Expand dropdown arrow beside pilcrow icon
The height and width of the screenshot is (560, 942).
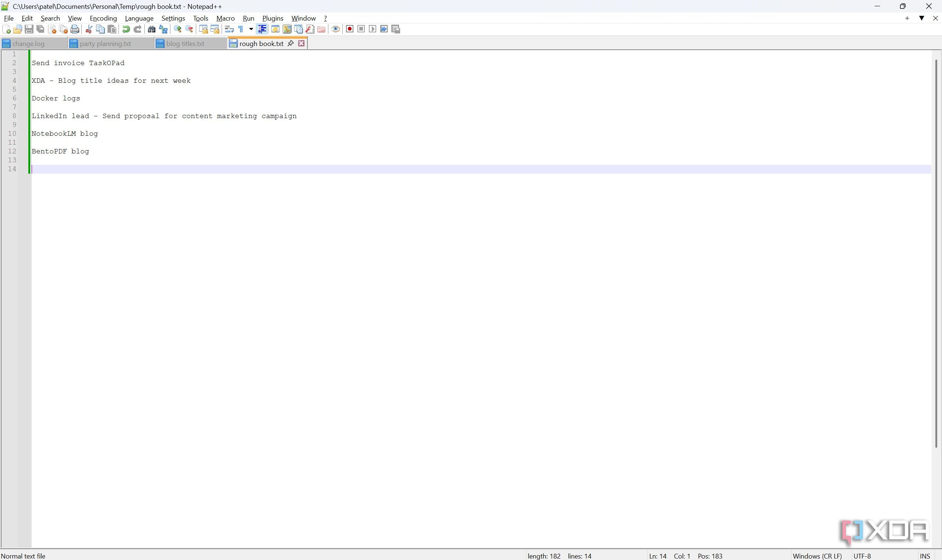[251, 29]
